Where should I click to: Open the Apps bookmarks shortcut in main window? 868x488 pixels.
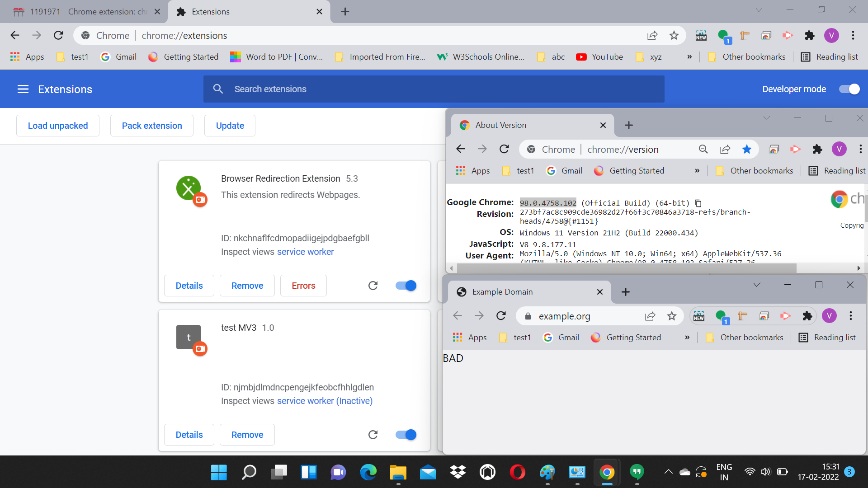[x=27, y=56]
